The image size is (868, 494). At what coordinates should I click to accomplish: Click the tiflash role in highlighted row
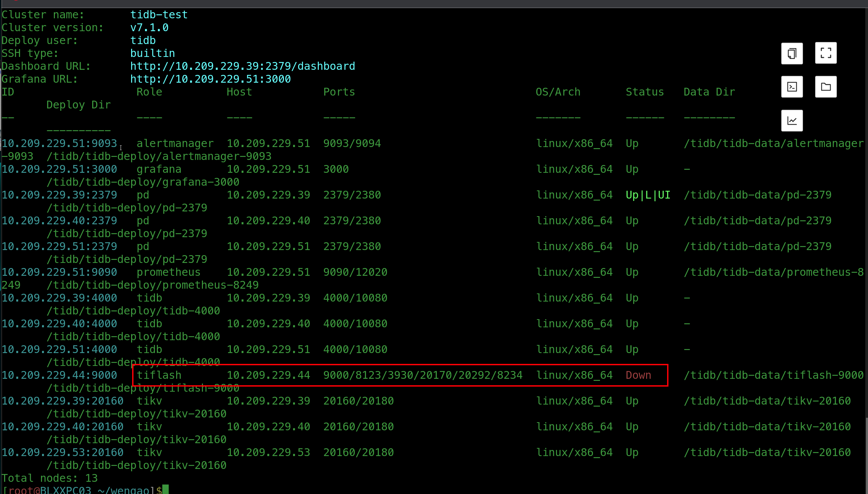(x=159, y=375)
